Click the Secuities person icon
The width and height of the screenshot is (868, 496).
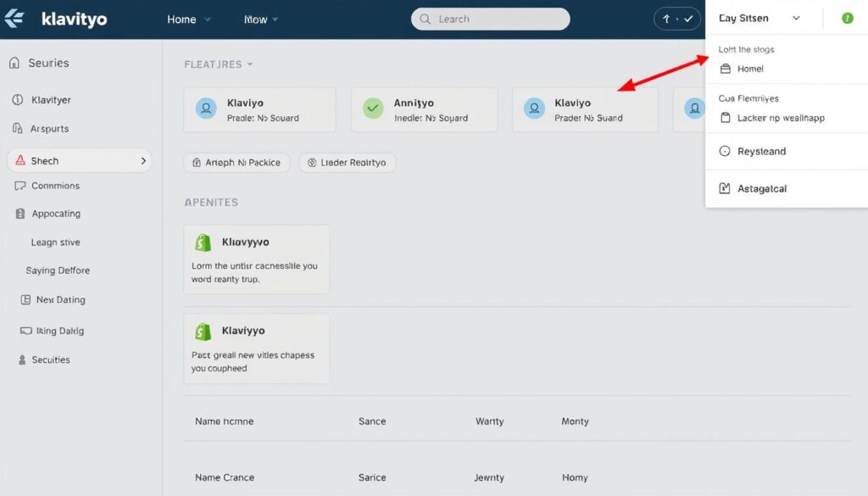click(22, 359)
